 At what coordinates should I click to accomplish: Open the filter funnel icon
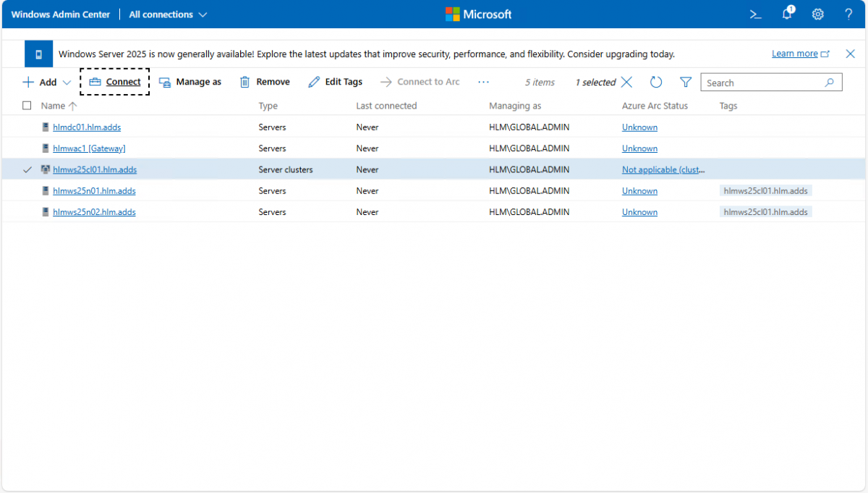(x=686, y=83)
